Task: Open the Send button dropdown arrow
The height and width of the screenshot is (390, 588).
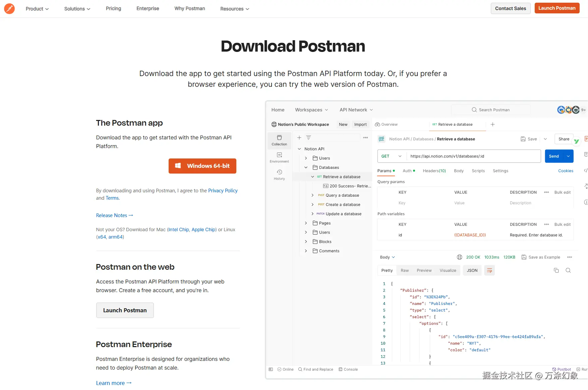Action: (568, 156)
